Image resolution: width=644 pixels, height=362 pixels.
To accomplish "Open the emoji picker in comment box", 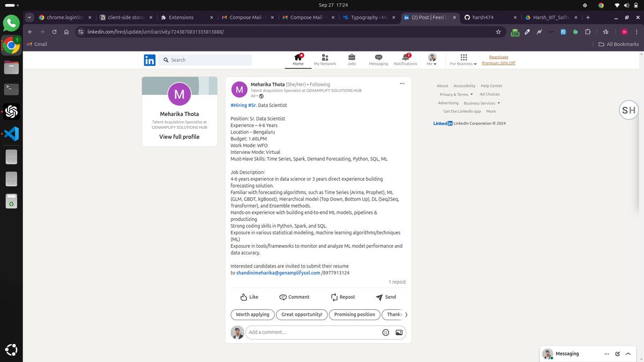I will tap(385, 332).
